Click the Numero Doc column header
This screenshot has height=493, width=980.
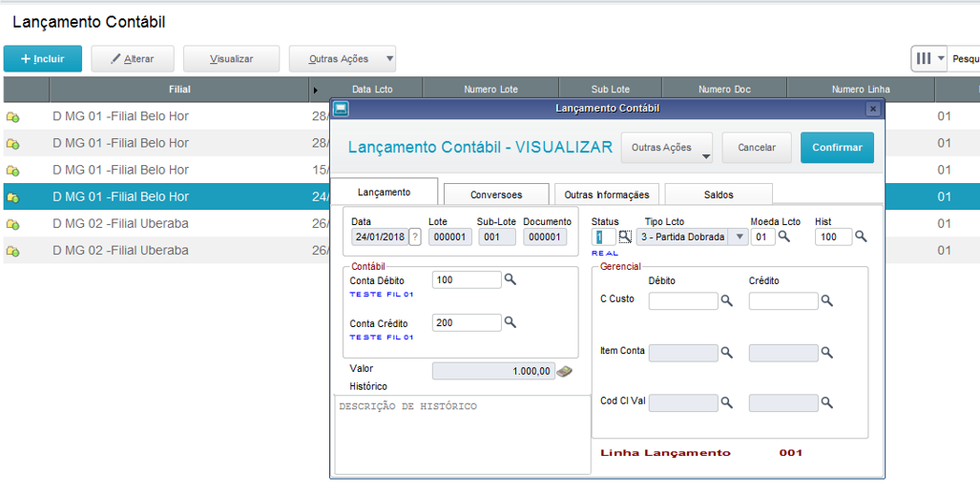pos(724,90)
